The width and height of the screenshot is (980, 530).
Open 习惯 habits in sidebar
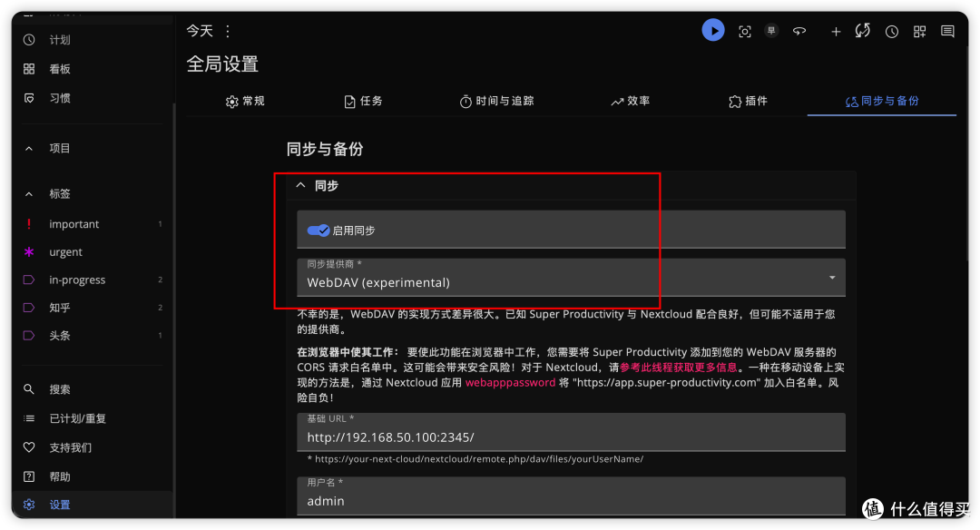[93, 98]
